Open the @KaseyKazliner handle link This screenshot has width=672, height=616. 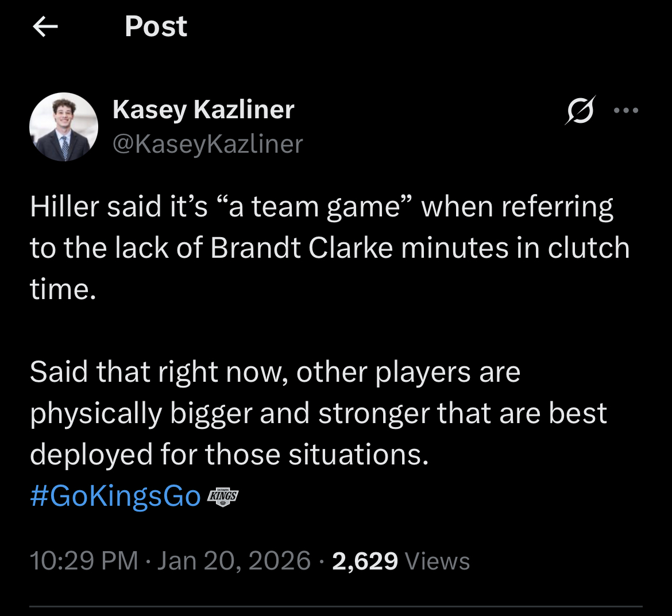(207, 144)
